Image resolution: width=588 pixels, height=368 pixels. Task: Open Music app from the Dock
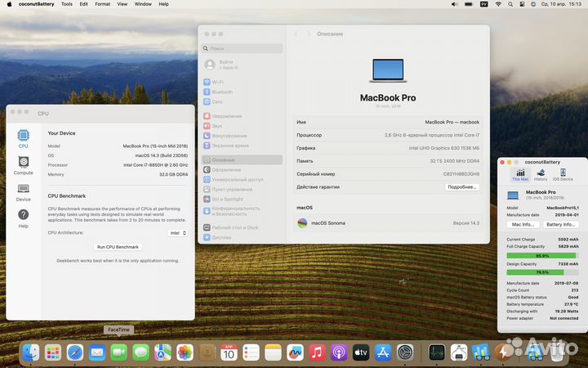tap(317, 352)
